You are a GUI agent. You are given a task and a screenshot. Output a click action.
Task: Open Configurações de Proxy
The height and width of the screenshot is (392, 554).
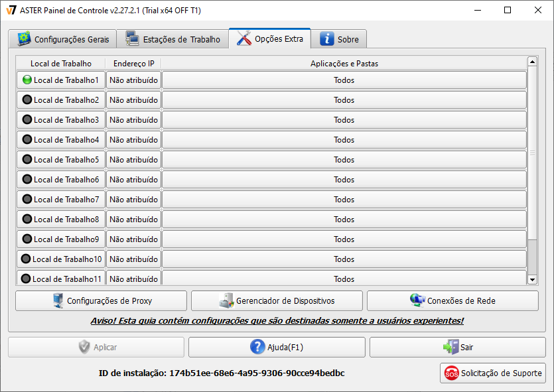pos(101,300)
